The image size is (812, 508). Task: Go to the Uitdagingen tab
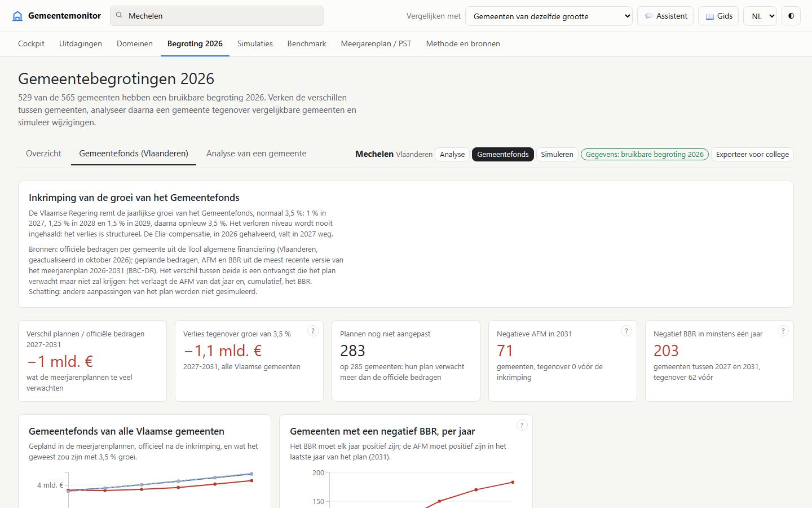coord(81,43)
